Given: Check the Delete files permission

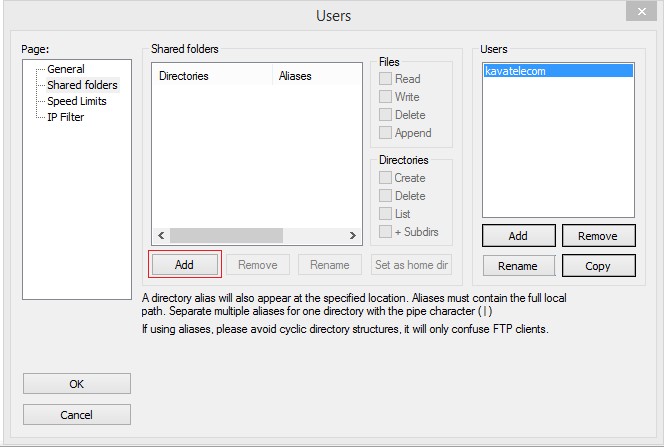Looking at the screenshot, I should pyautogui.click(x=385, y=115).
